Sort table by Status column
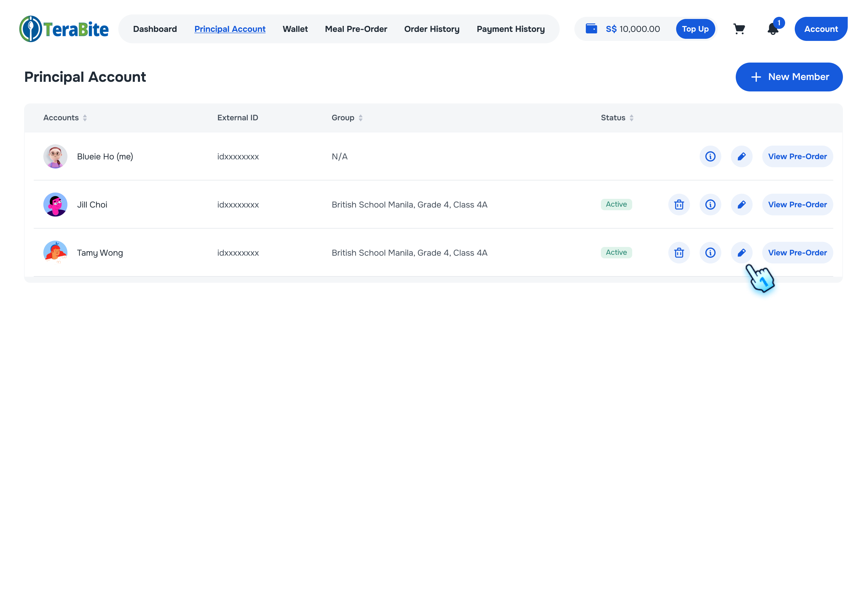This screenshot has width=867, height=616. [x=631, y=118]
